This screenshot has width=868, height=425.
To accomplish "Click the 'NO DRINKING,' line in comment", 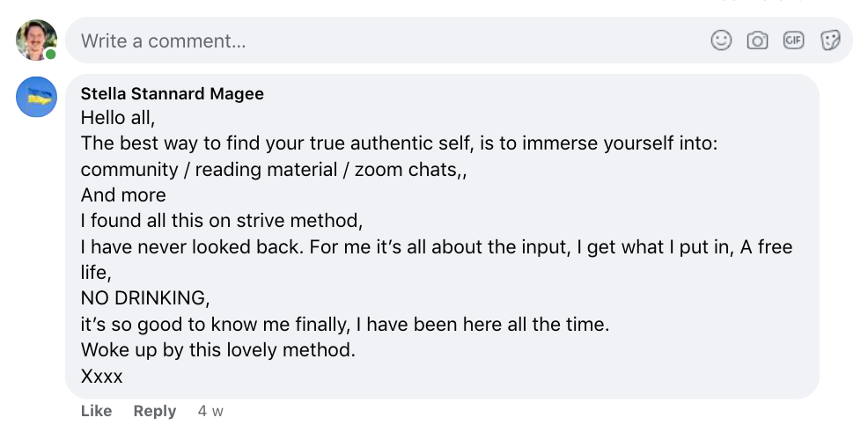I will tap(145, 298).
